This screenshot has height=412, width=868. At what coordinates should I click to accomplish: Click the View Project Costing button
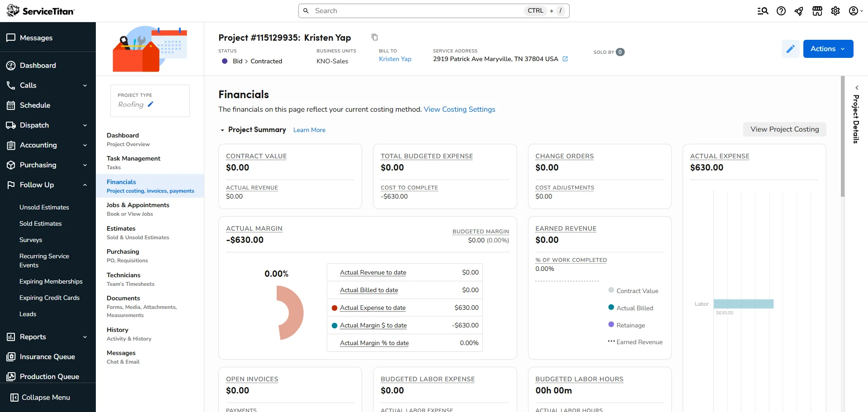click(784, 129)
